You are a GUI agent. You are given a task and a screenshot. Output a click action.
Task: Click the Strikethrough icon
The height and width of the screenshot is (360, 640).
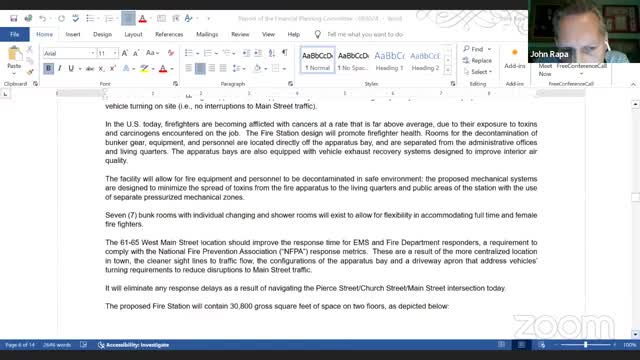pyautogui.click(x=90, y=69)
